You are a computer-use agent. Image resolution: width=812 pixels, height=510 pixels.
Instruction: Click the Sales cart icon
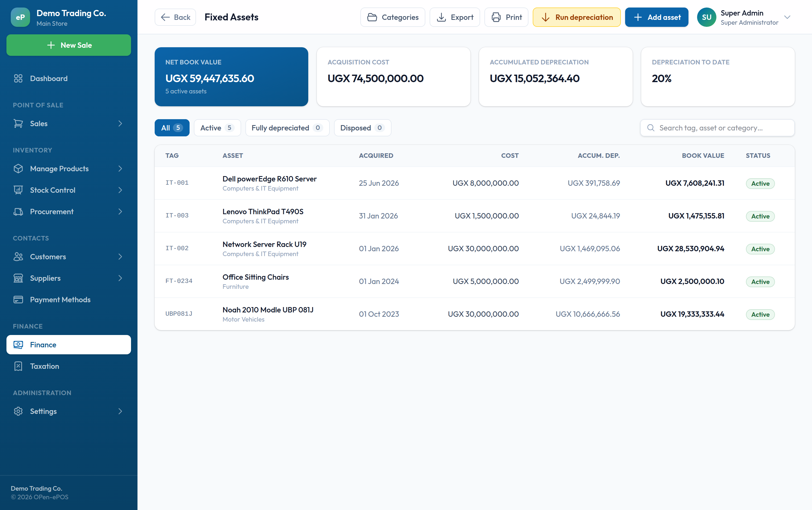[x=18, y=124]
